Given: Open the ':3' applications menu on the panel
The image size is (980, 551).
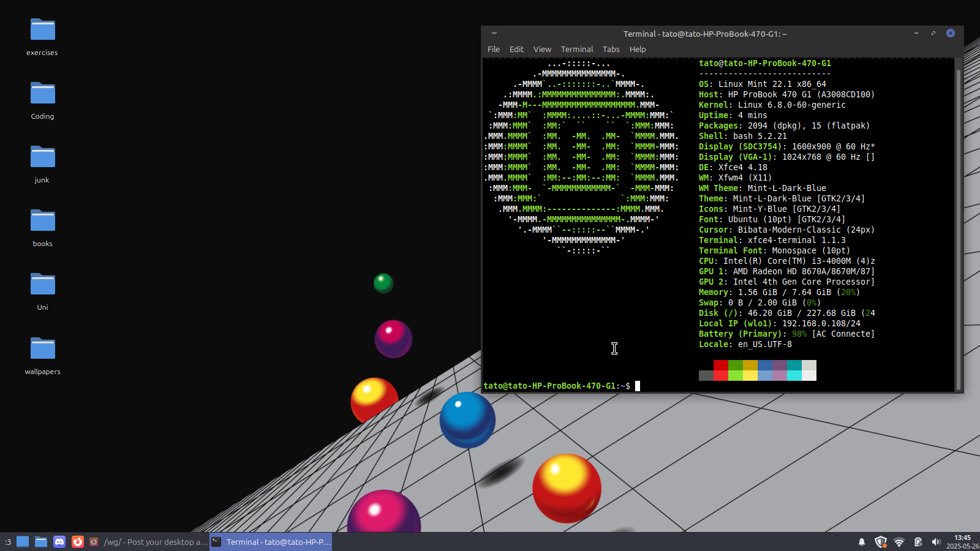Looking at the screenshot, I should pos(8,542).
